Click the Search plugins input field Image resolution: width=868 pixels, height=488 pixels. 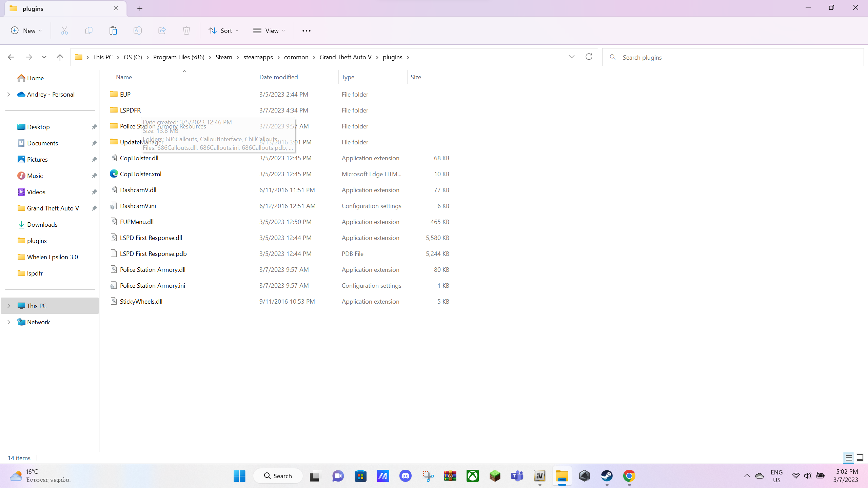point(732,57)
